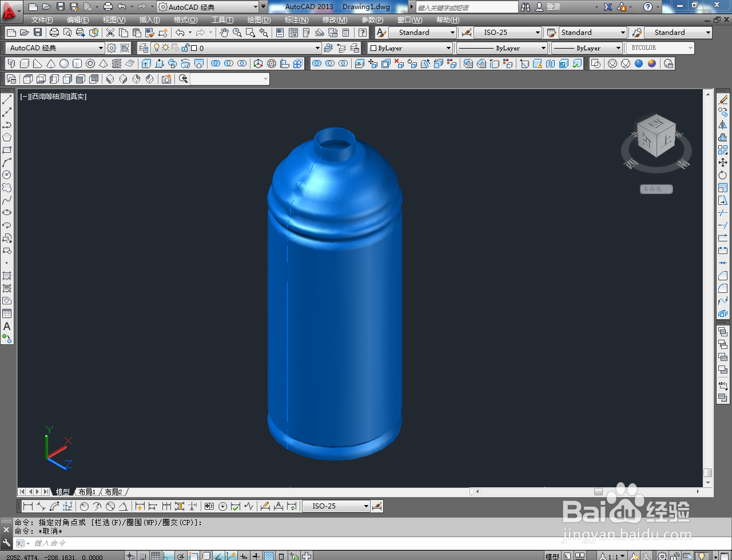The height and width of the screenshot is (560, 732).
Task: Click the viewport label [西南等轴测]
Action: click(x=49, y=97)
